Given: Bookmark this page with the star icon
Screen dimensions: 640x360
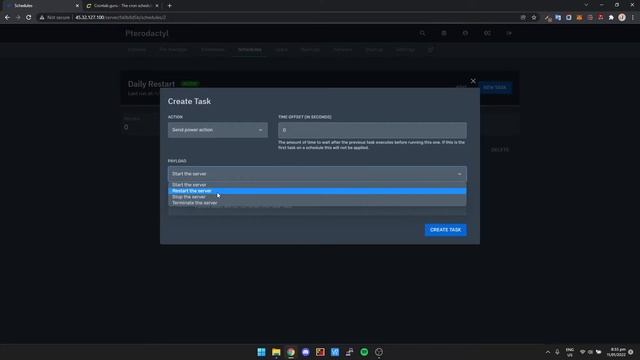Looking at the screenshot, I should click(534, 18).
